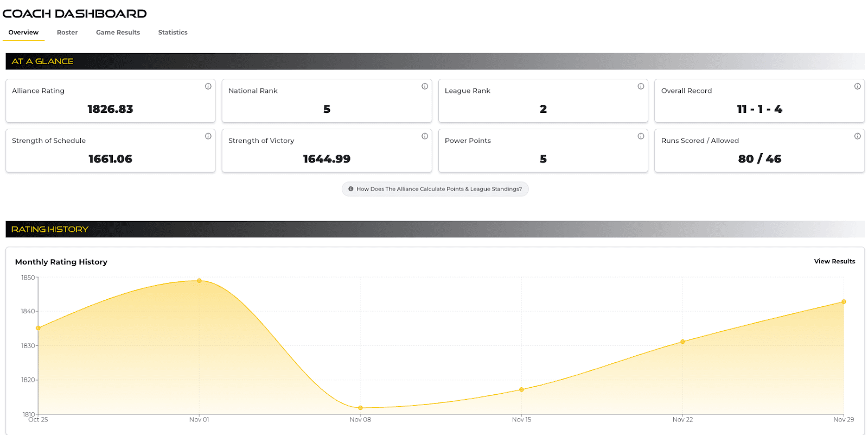This screenshot has width=868, height=435.
Task: Click the Coach Dashboard title
Action: click(75, 14)
